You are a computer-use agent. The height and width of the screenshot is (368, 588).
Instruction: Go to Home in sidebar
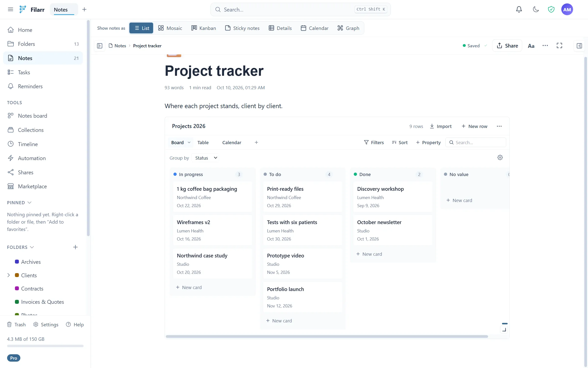[43, 30]
